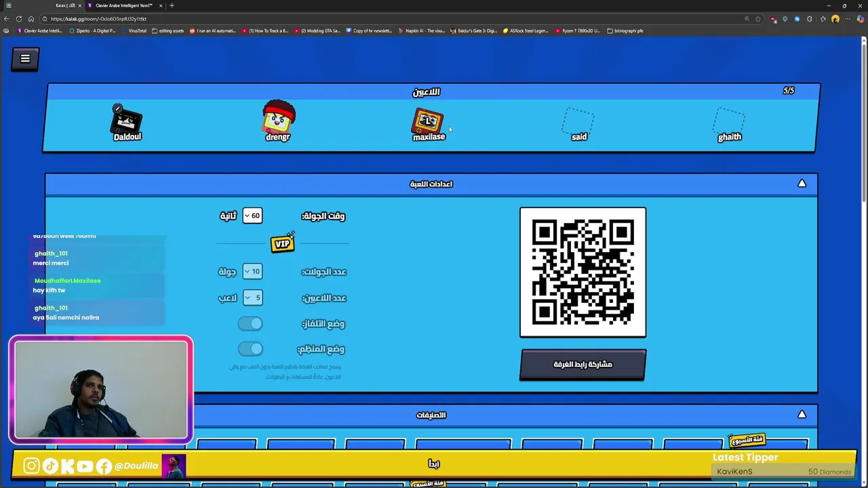The width and height of the screenshot is (868, 488).
Task: Open the red extension icon in toolbar
Action: (773, 19)
